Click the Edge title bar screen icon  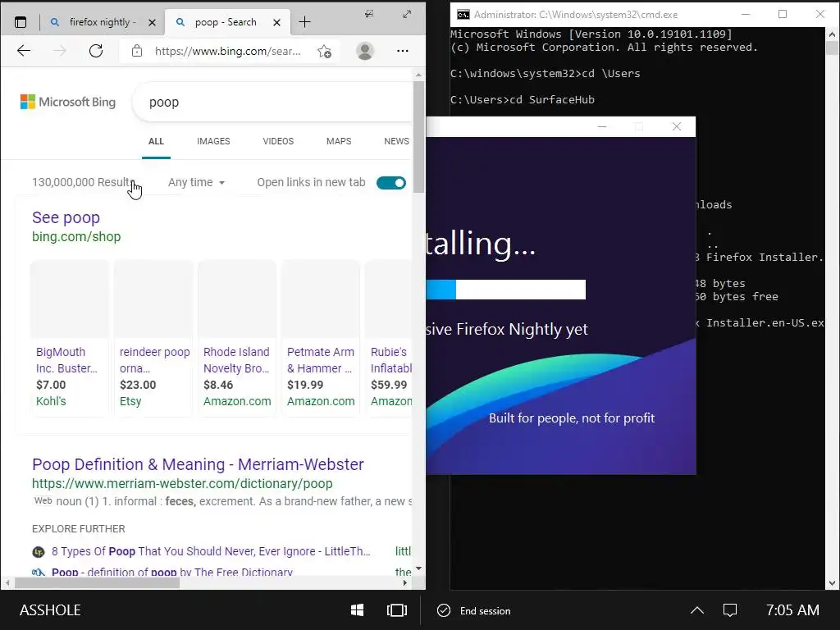point(369,14)
